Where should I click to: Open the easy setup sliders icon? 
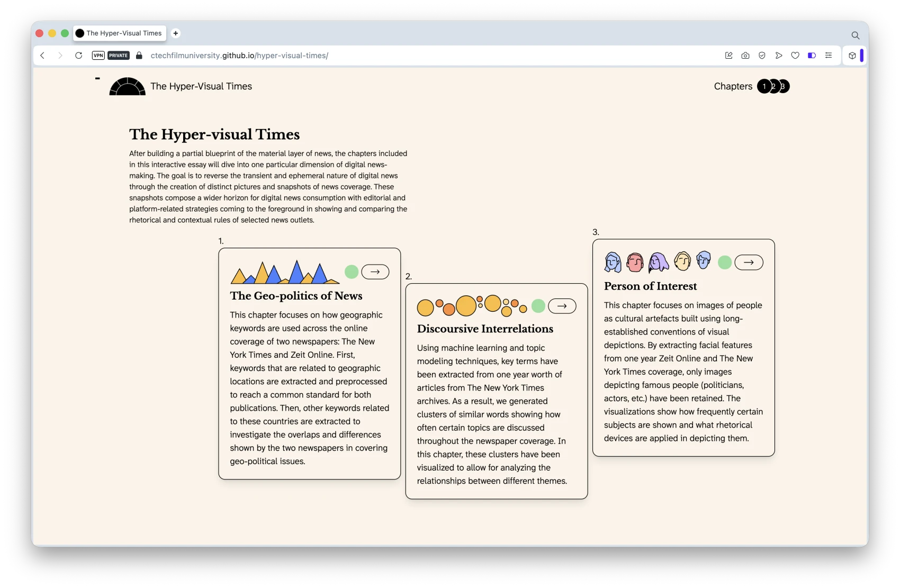click(829, 56)
